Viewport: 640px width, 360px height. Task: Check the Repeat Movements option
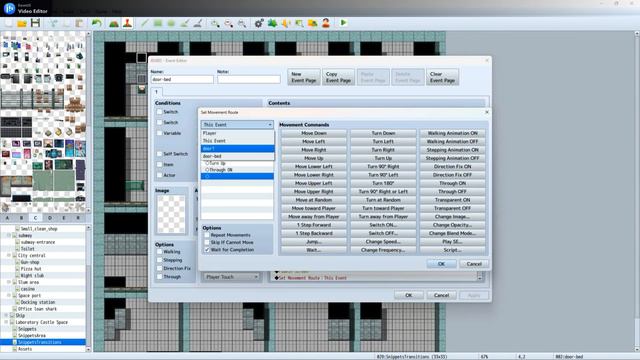pyautogui.click(x=207, y=235)
